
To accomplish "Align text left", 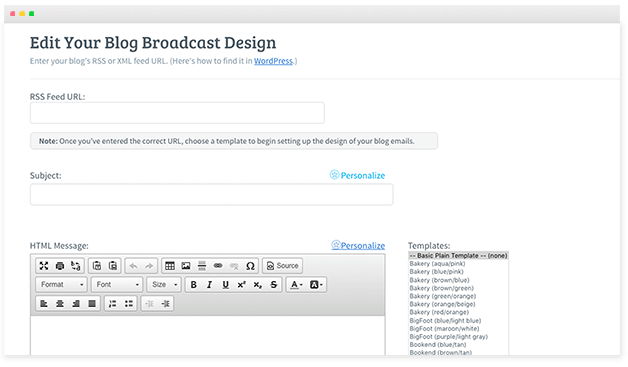I will click(x=44, y=304).
